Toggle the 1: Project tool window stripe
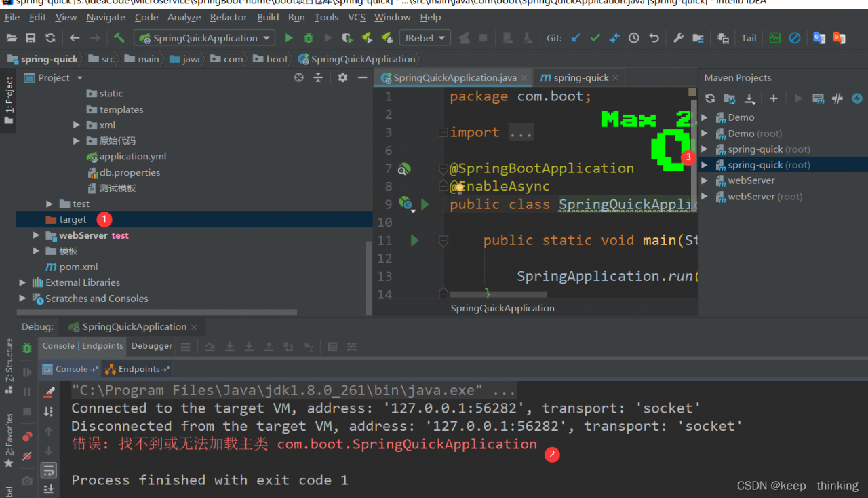 point(9,100)
